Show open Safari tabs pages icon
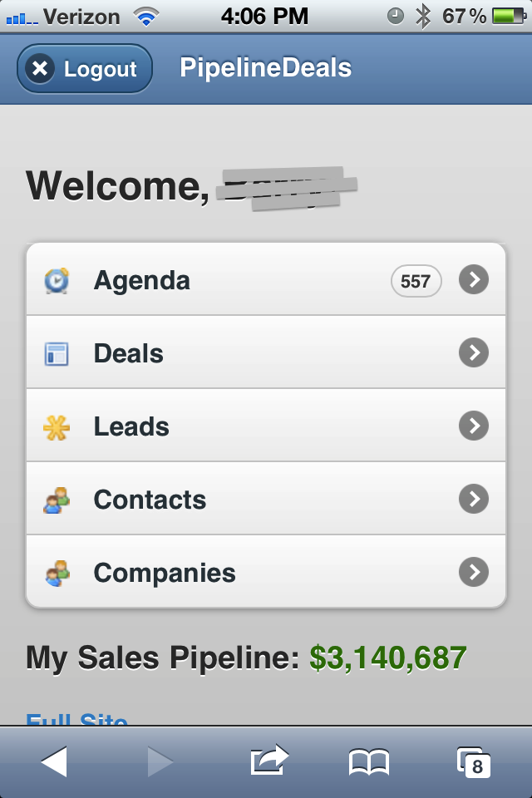Screen dimensions: 532x798 [x=472, y=761]
